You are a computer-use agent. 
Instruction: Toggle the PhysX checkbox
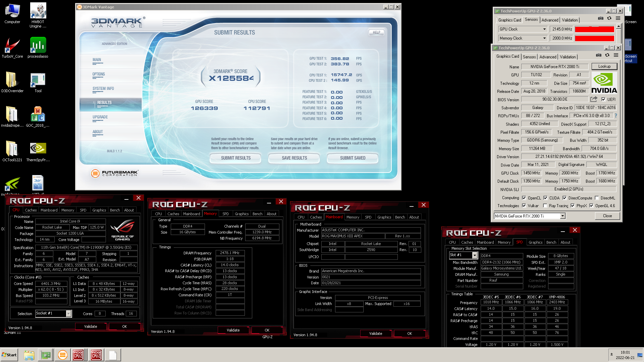573,205
